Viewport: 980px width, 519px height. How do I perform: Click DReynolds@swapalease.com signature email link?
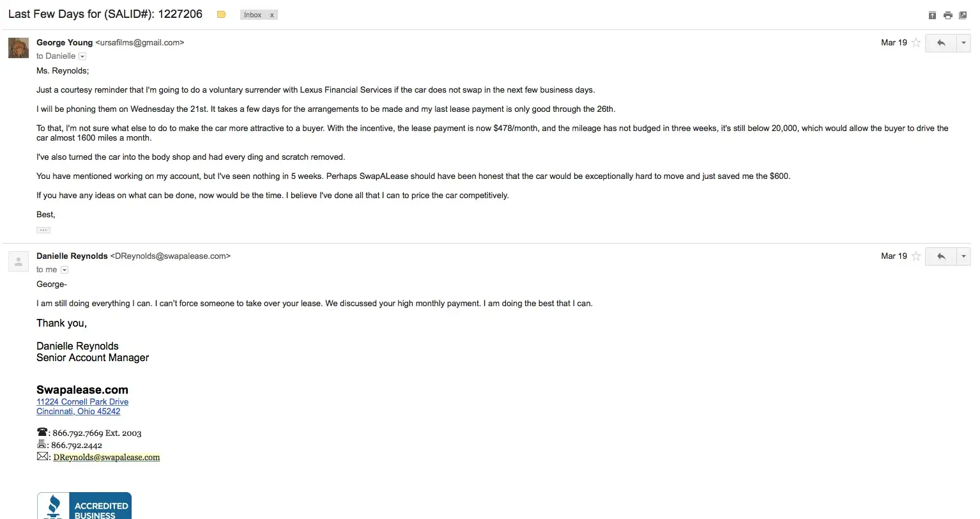(x=107, y=458)
